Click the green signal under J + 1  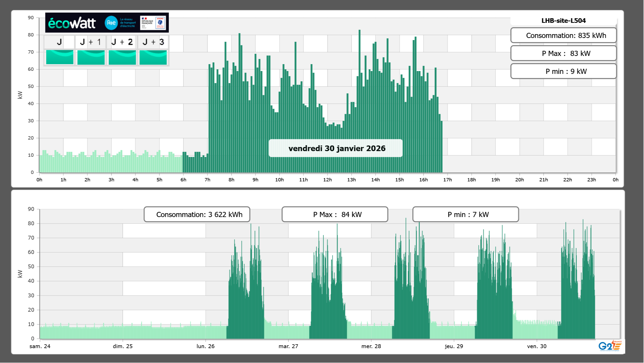[91, 57]
